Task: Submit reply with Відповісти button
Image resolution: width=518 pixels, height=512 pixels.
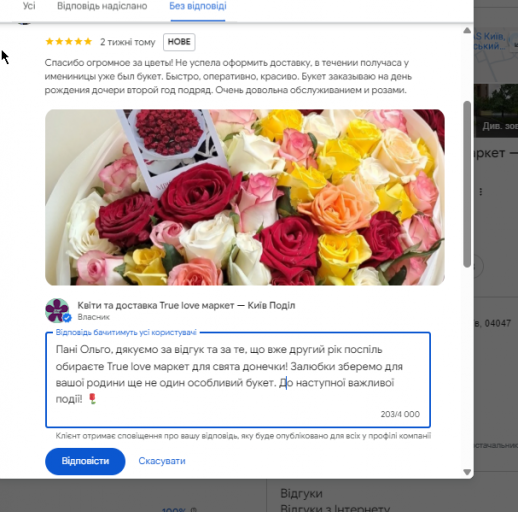Action: [85, 461]
